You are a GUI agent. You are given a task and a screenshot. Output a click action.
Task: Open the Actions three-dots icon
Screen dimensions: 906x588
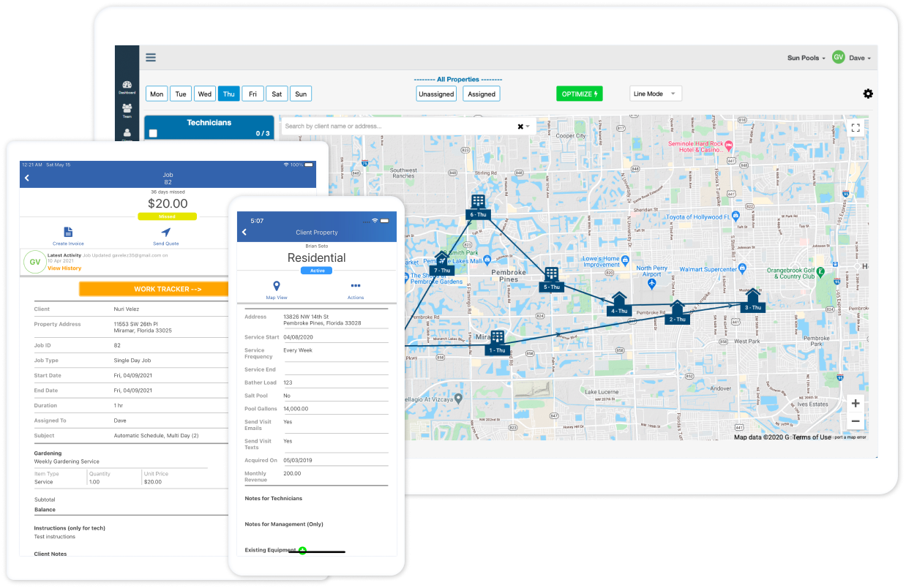(x=356, y=287)
